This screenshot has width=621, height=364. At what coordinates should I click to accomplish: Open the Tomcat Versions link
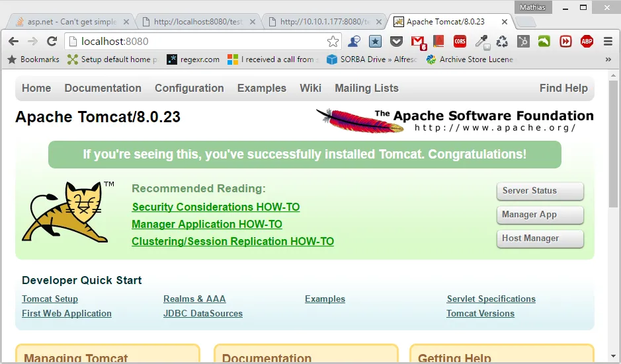tap(480, 313)
